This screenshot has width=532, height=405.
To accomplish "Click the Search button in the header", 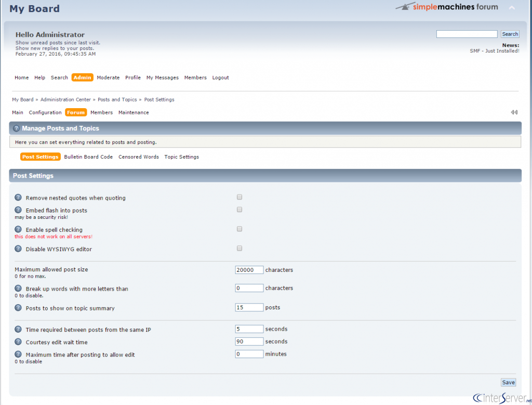I will [x=510, y=34].
